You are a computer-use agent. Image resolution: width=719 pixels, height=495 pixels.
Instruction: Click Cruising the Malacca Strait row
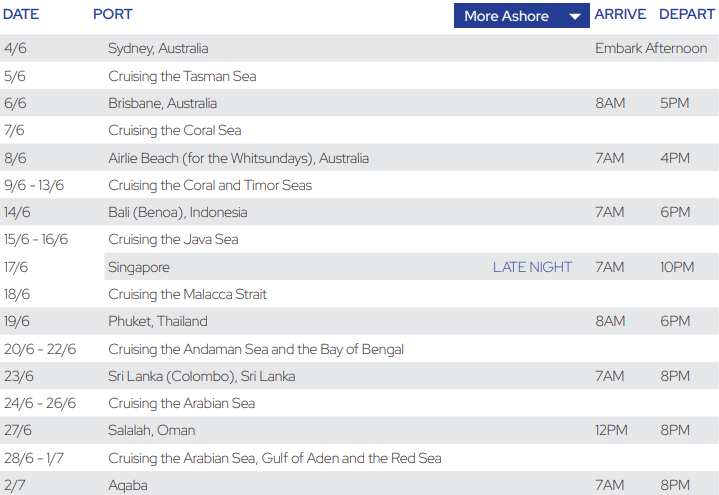[x=187, y=294]
